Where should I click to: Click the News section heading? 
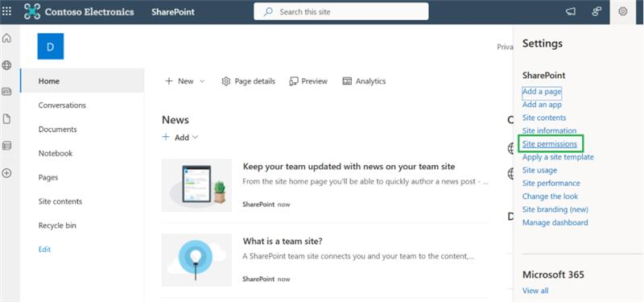click(x=175, y=120)
